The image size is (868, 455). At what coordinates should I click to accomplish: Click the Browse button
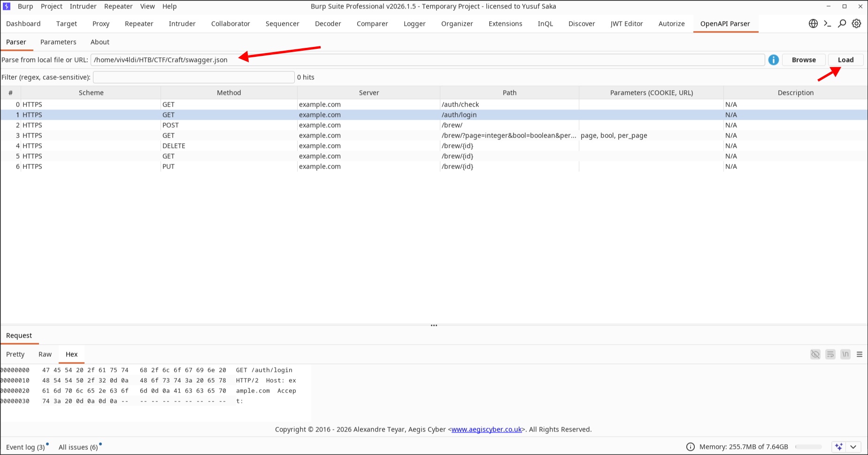coord(804,60)
